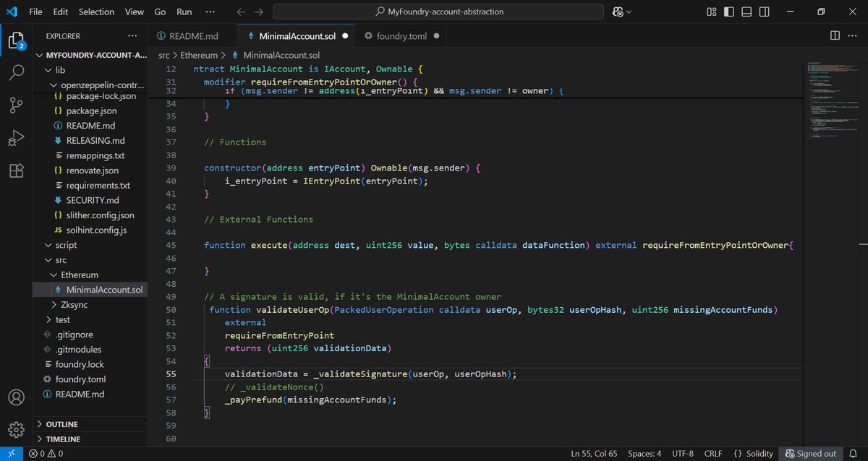Collapse the MYFOUNDRY-ACCOUNT-A... root folder

pos(91,55)
